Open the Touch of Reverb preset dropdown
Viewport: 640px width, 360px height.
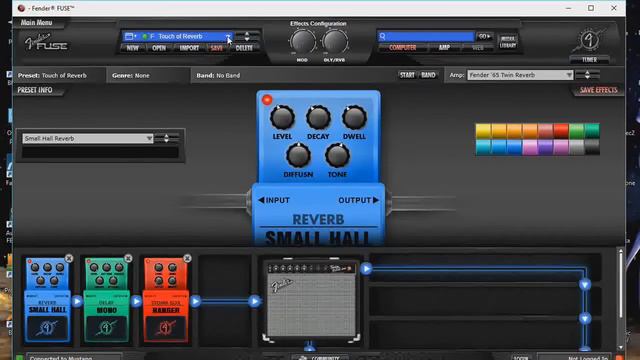tap(229, 36)
